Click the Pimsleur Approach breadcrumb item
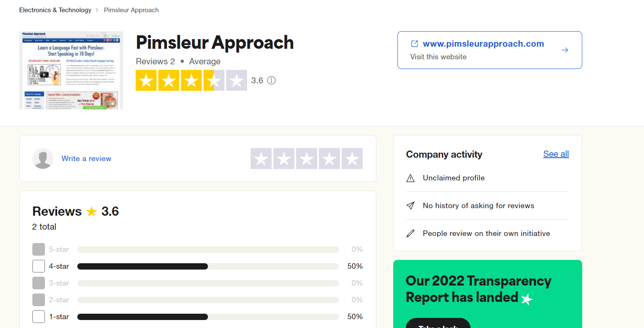The width and height of the screenshot is (644, 328). pyautogui.click(x=131, y=10)
